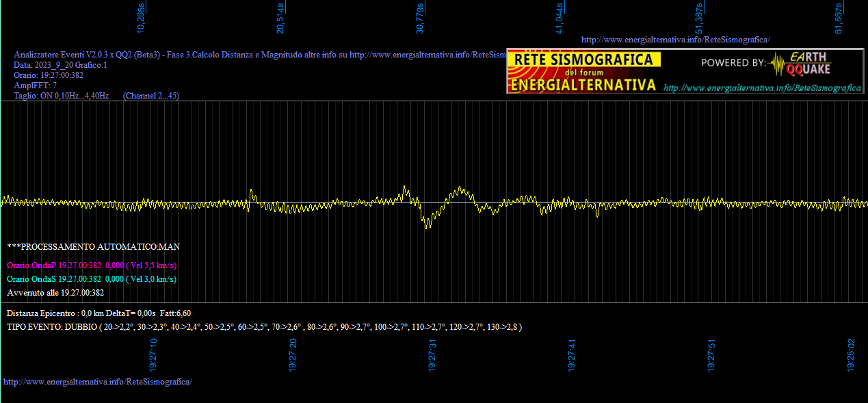
Task: Click the 41,044s top time marker
Action: [560, 18]
